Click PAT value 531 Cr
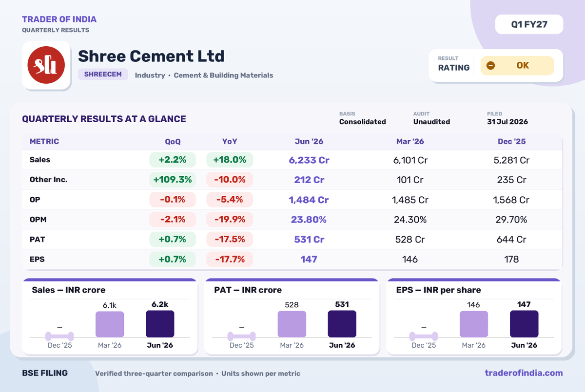The height and width of the screenshot is (392, 585). 309,239
